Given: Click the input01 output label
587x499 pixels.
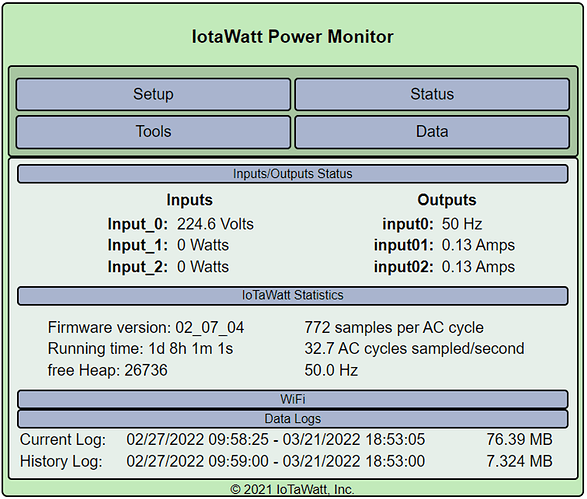Looking at the screenshot, I should coord(404,245).
